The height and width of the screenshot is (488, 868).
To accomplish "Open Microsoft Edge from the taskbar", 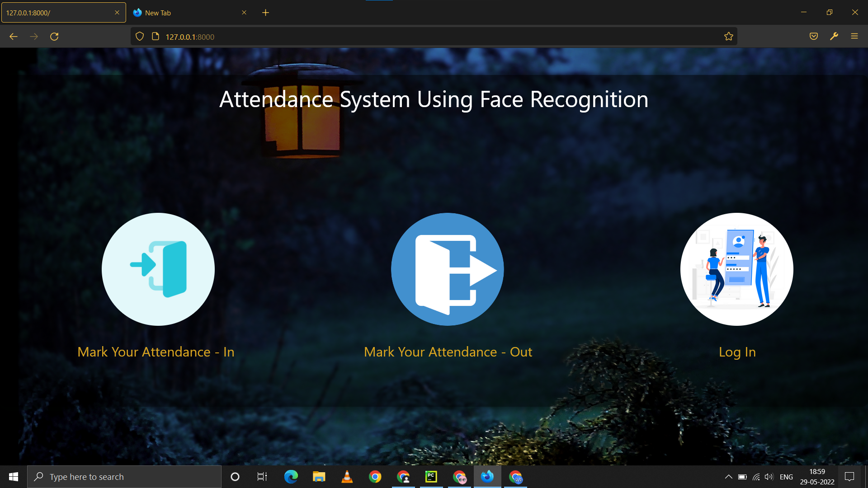I will (291, 476).
